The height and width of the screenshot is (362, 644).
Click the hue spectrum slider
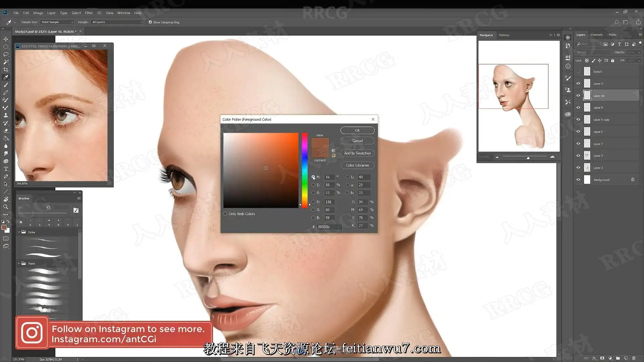305,170
